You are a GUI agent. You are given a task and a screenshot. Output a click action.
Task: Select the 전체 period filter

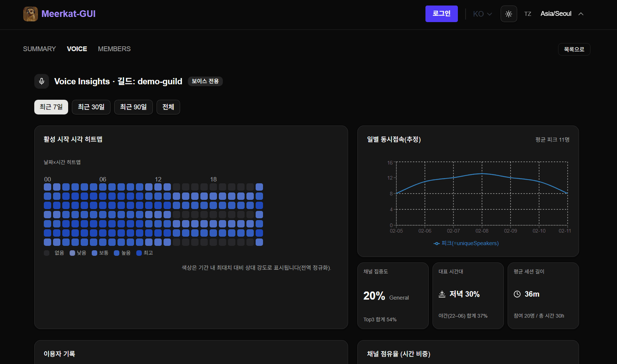click(168, 107)
